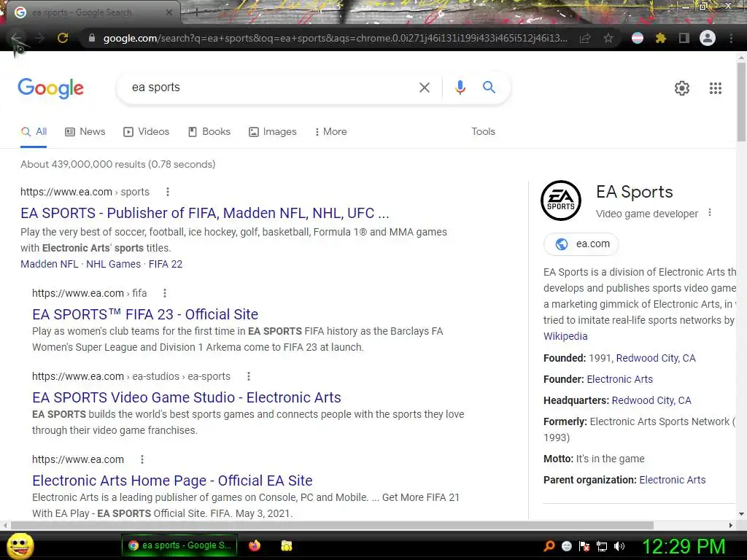Screen dimensions: 747x560
Task: Open options for ea.com fifa result
Action: [165, 293]
